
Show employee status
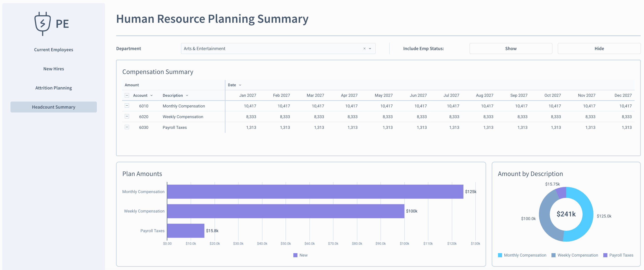511,48
